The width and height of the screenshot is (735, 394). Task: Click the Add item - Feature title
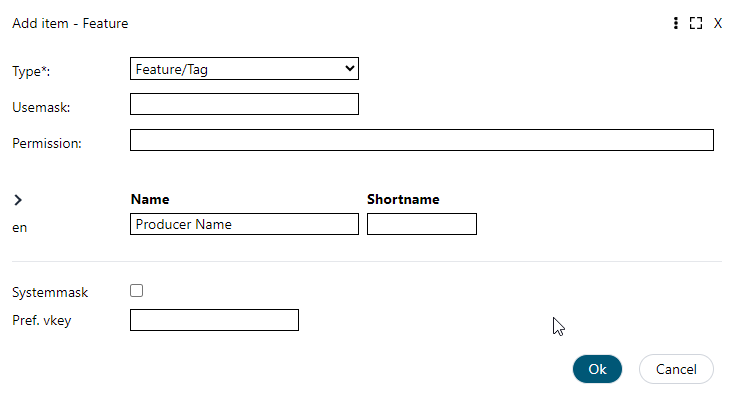tap(70, 23)
